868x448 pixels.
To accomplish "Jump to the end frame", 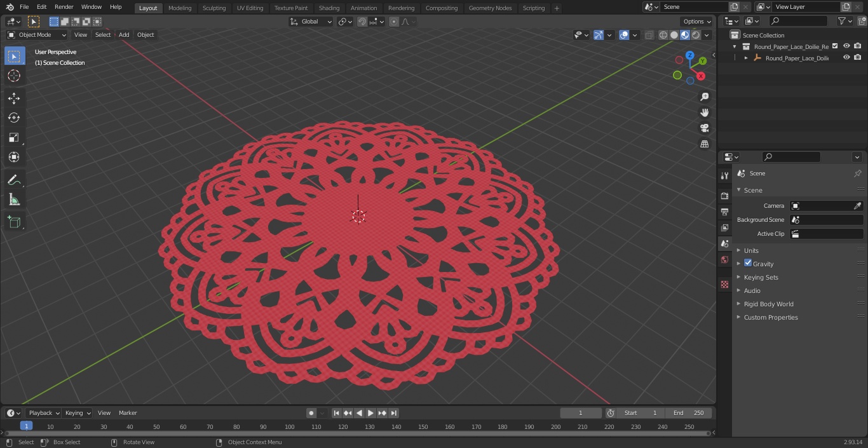I will 393,413.
